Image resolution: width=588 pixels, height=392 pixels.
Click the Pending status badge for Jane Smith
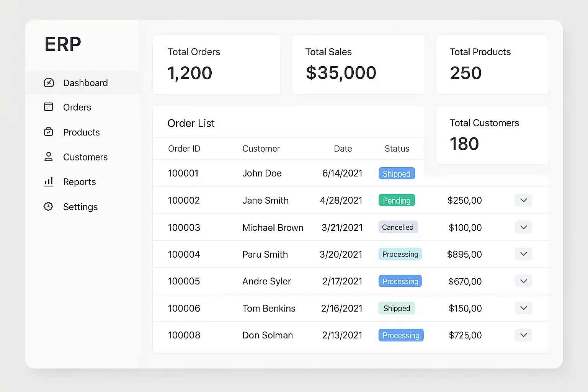(x=397, y=200)
